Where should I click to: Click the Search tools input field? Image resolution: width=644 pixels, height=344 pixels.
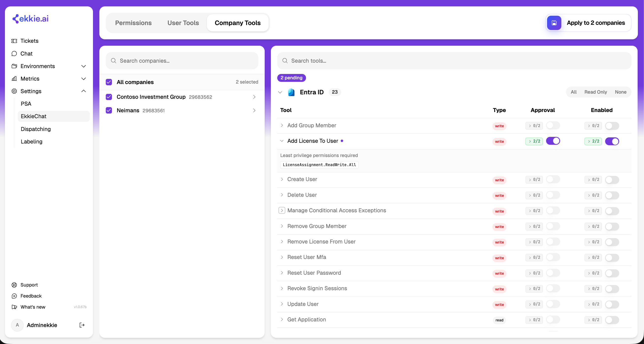click(x=454, y=61)
